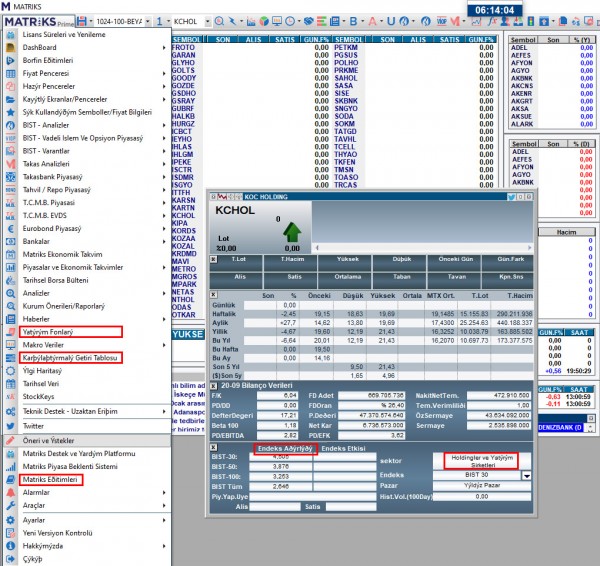Click the clock icon in the toolbar
Image resolution: width=600 pixels, height=566 pixels.
click(x=290, y=21)
